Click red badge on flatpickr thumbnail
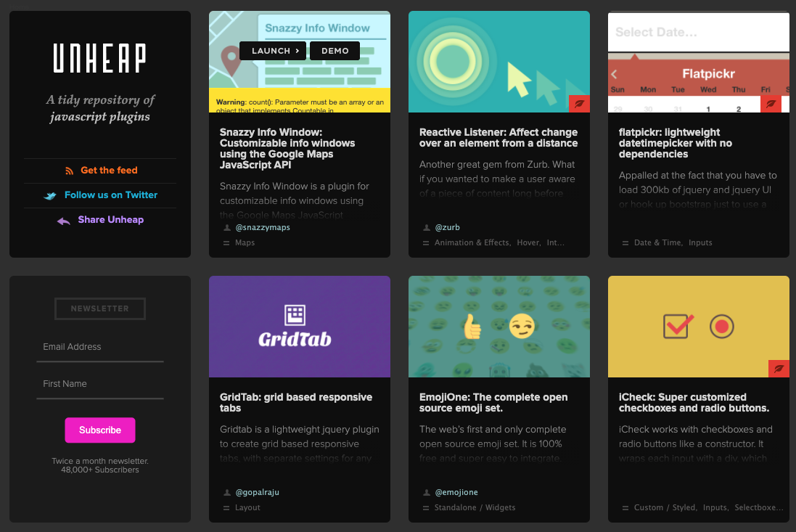 coord(771,104)
